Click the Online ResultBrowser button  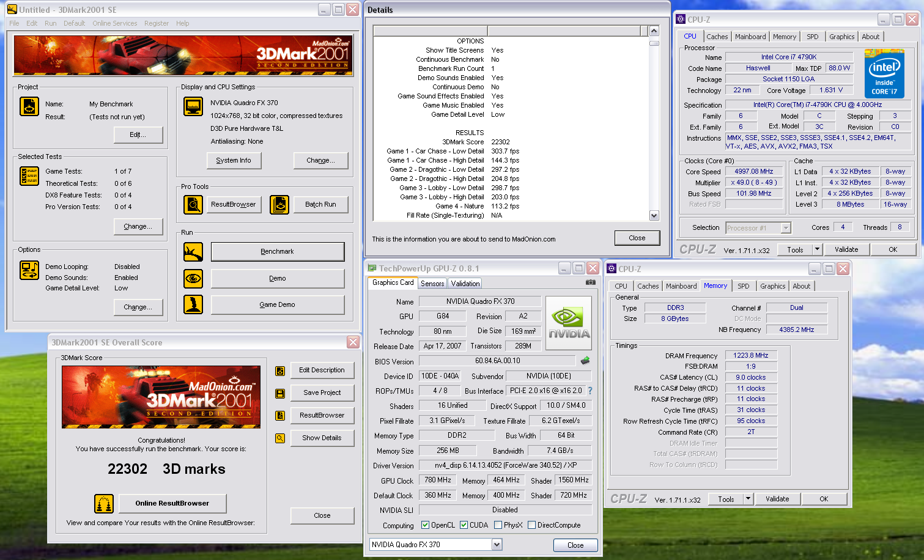tap(172, 504)
